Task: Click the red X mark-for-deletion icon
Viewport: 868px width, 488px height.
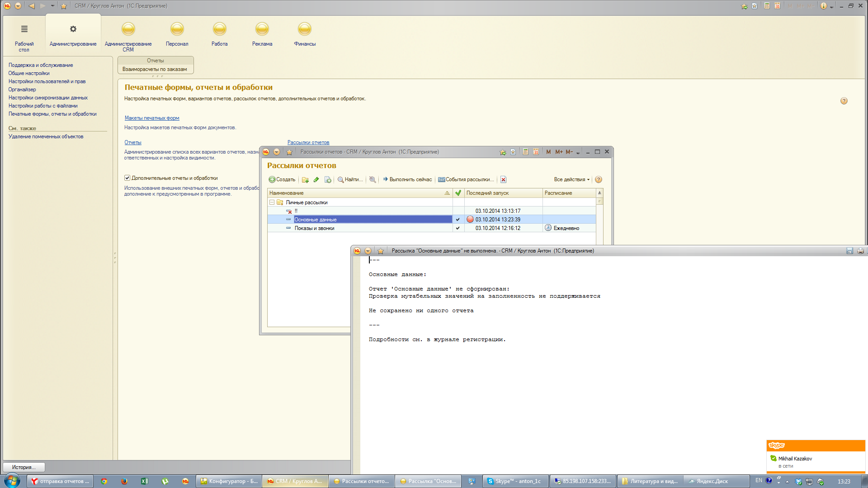Action: (503, 180)
